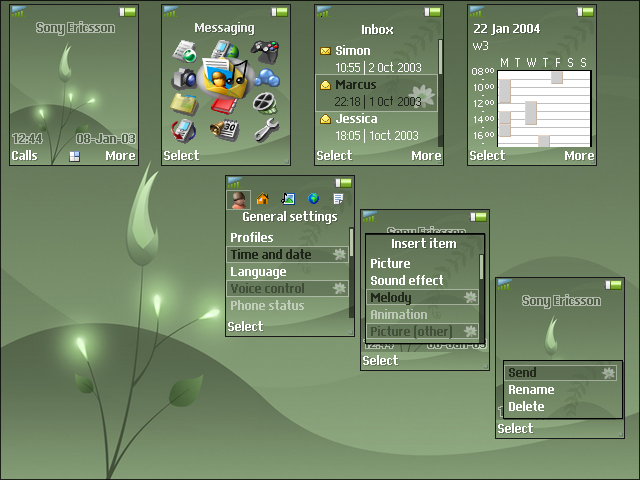Click the Insert item list scrollbar
This screenshot has width=640, height=480.
click(481, 296)
